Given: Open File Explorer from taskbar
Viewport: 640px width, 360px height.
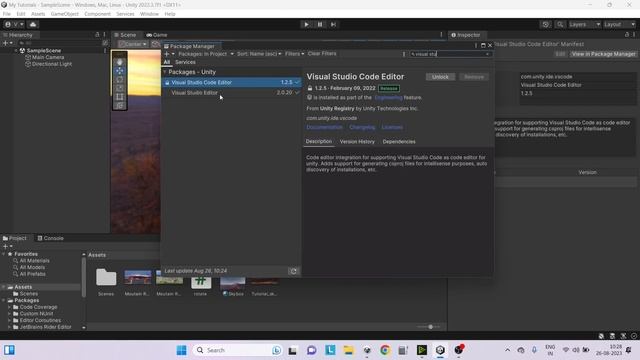Looking at the screenshot, I should coord(348,350).
